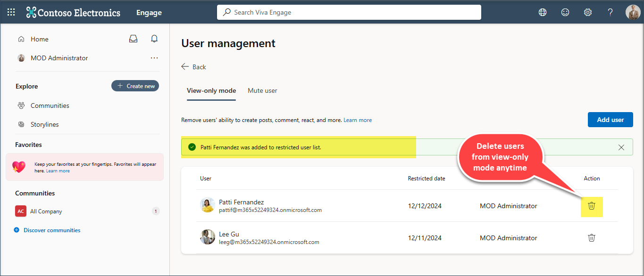Click the globe icon in header
644x276 pixels.
click(x=543, y=12)
